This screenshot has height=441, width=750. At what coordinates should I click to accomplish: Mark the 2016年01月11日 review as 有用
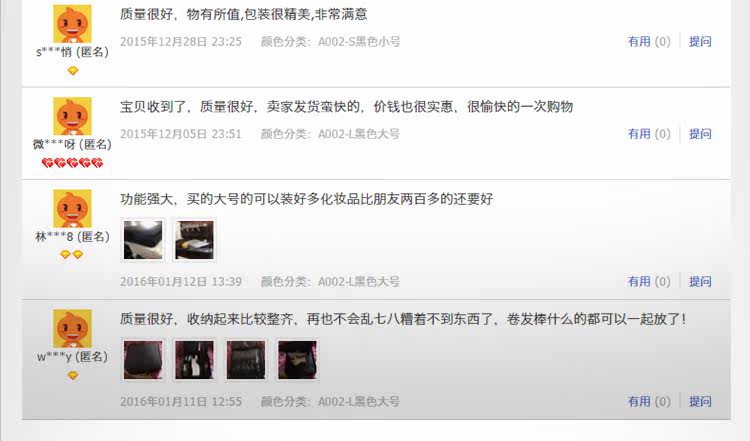pos(649,401)
